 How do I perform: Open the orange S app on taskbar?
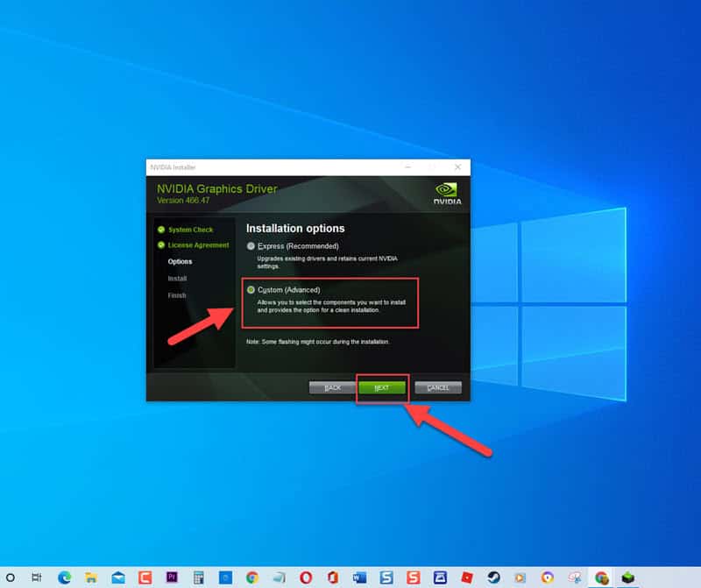tap(414, 577)
